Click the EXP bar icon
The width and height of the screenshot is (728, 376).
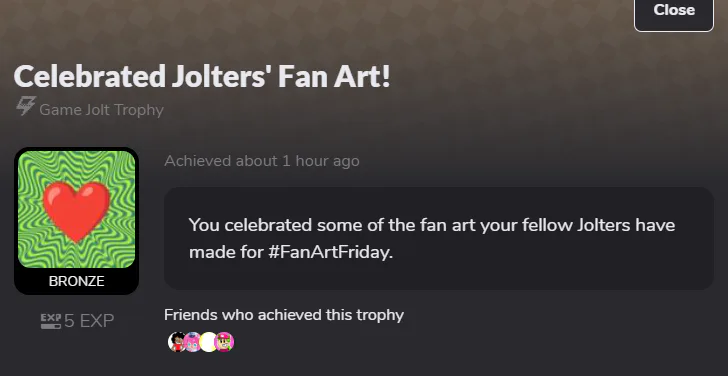[x=50, y=321]
